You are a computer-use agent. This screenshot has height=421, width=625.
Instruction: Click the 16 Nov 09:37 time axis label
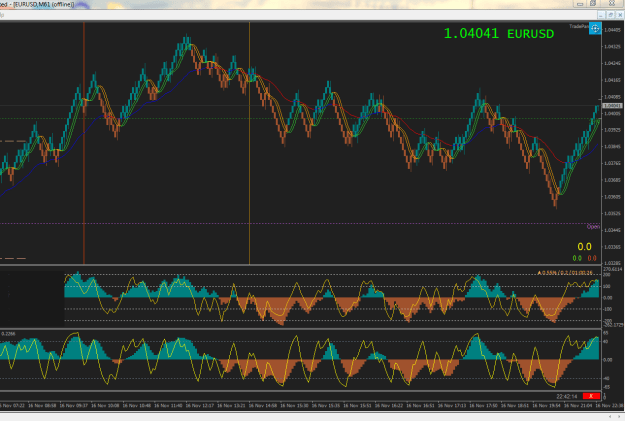coord(73,405)
